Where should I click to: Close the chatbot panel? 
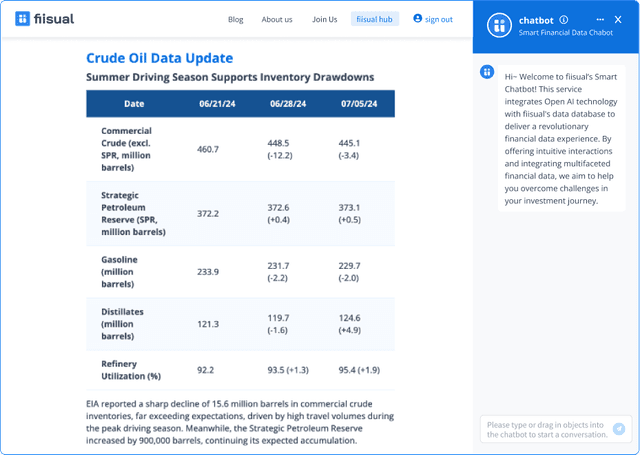point(618,19)
